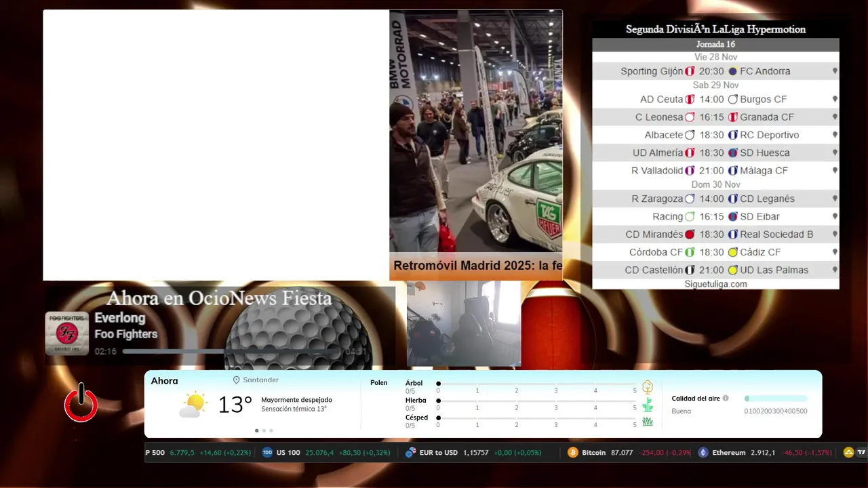The width and height of the screenshot is (868, 488).
Task: Open the Retromóvil Madrid 2025 news headline
Action: click(477, 266)
